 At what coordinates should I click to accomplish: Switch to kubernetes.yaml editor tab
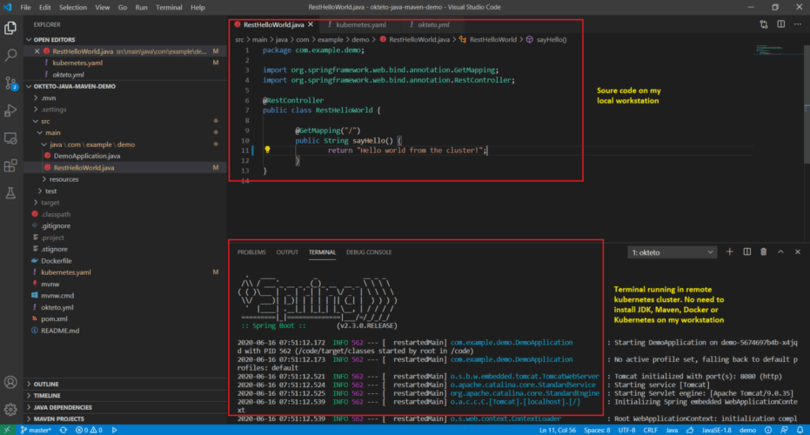[361, 24]
